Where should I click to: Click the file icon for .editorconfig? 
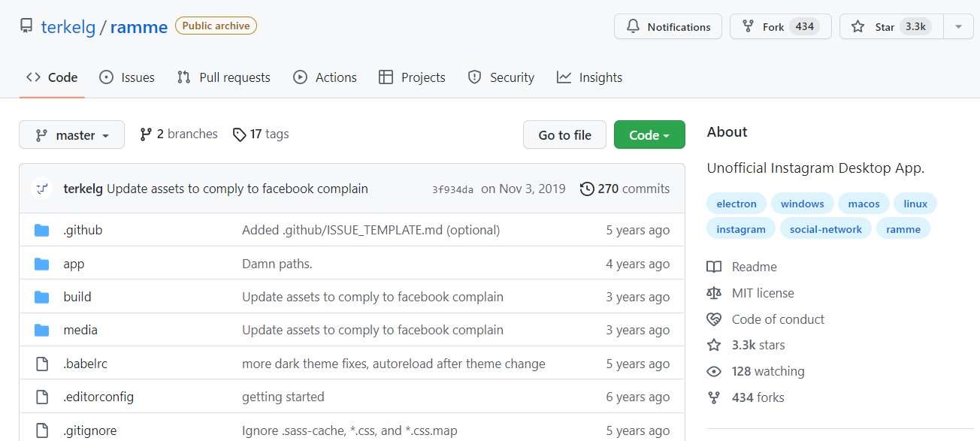coord(42,397)
